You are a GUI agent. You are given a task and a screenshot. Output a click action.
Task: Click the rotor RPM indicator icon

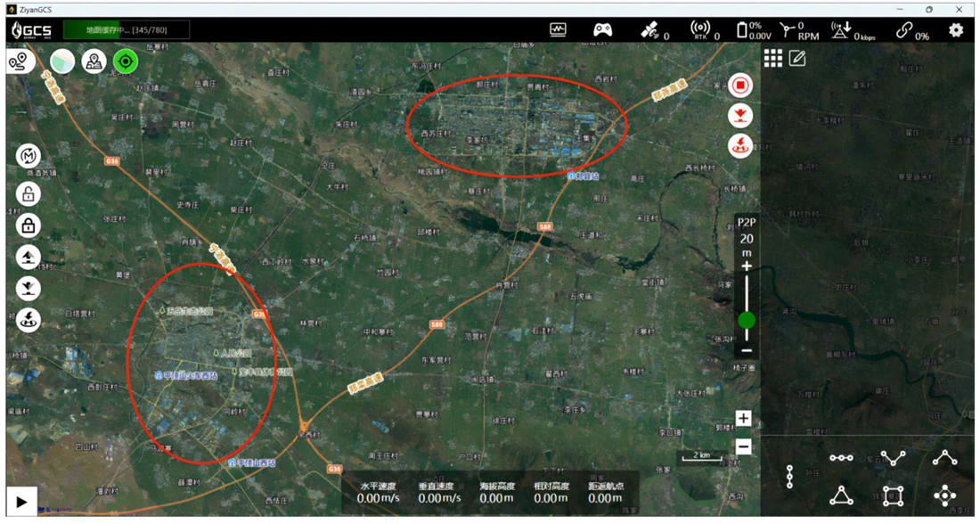(788, 29)
